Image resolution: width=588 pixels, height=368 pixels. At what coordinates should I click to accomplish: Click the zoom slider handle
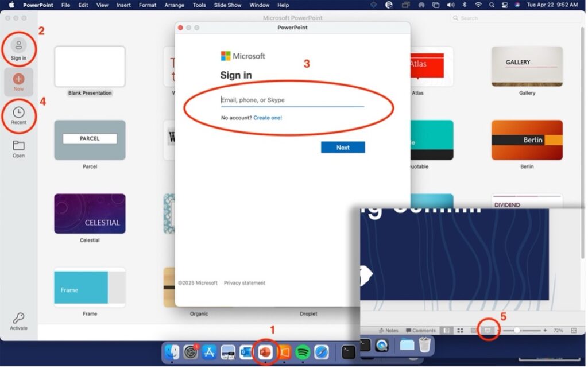(517, 331)
